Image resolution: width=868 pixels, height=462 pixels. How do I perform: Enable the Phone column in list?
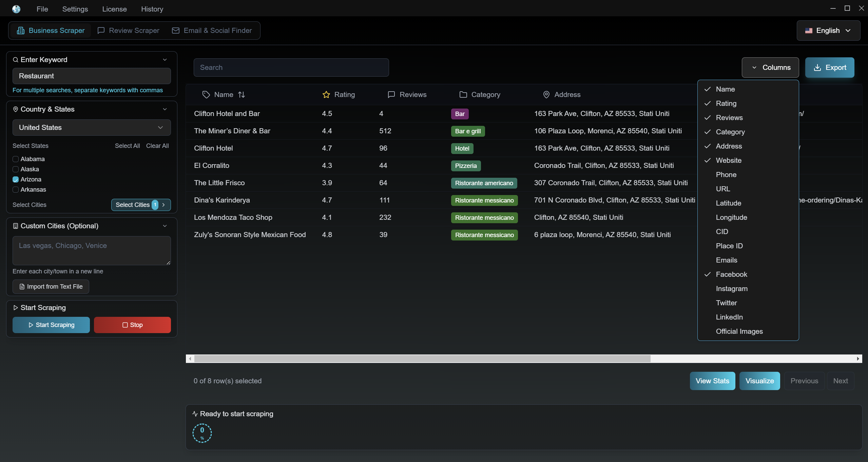tap(726, 175)
